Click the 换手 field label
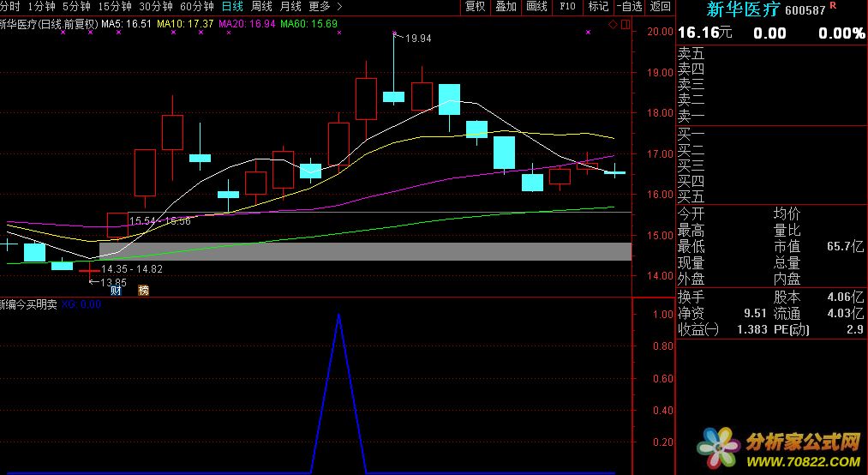 coord(691,297)
